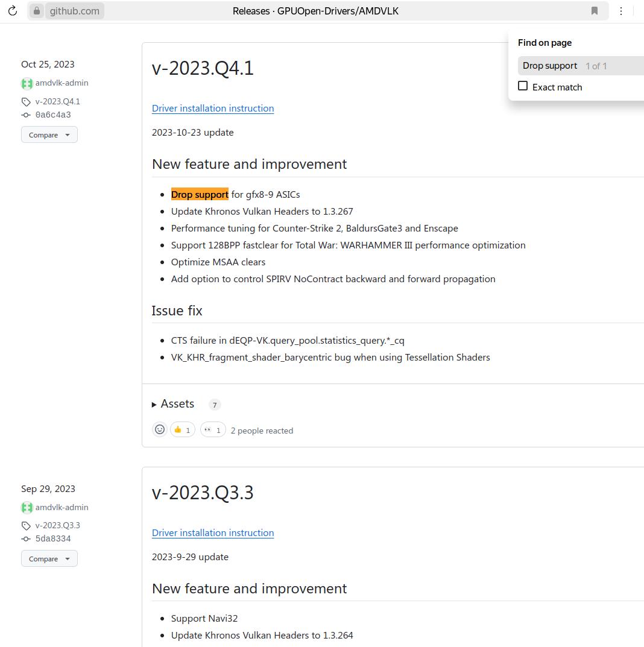Click the smiley add-reaction icon
Screen dimensions: 644x647
160,429
